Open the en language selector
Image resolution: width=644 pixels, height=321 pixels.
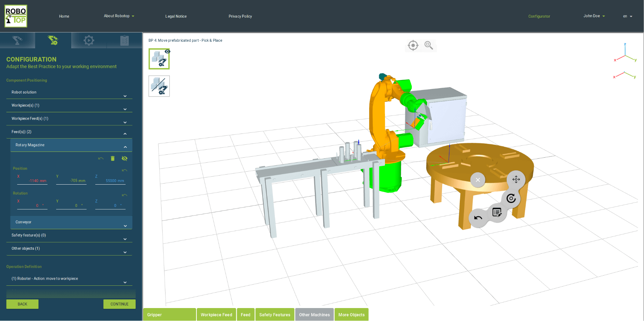tap(627, 16)
